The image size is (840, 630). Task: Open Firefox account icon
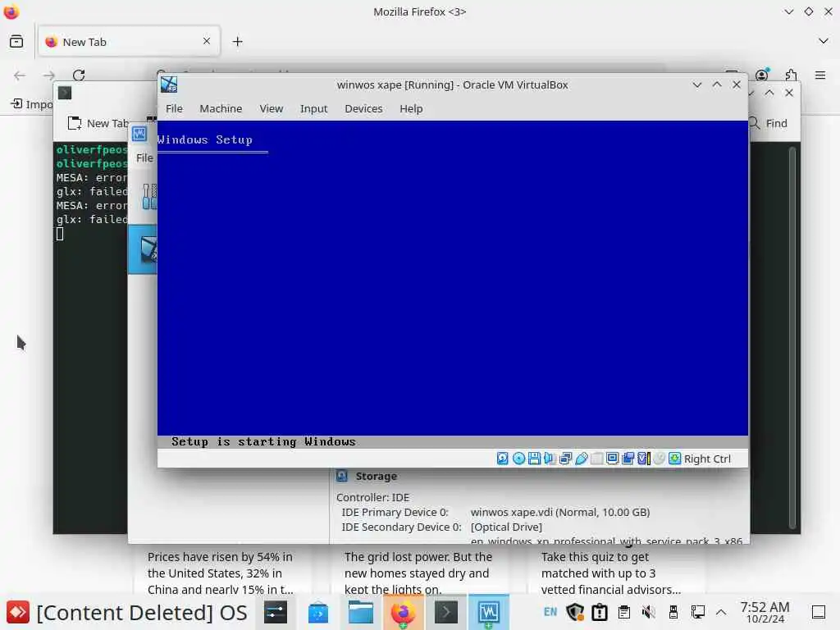click(762, 75)
